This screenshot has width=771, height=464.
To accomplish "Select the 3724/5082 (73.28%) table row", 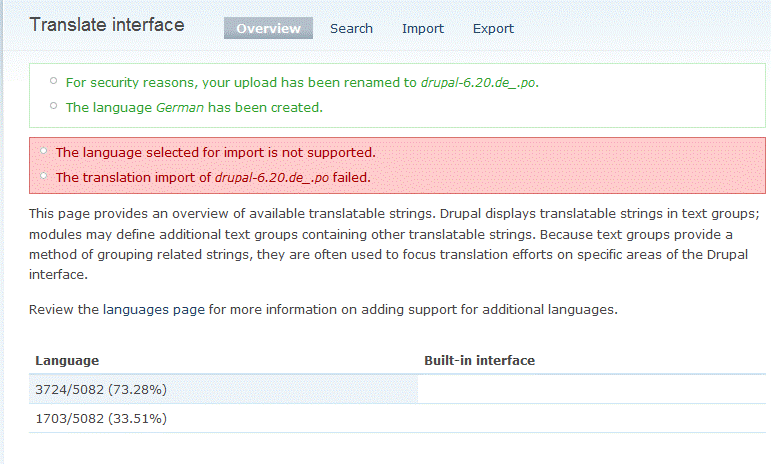I will (x=101, y=389).
